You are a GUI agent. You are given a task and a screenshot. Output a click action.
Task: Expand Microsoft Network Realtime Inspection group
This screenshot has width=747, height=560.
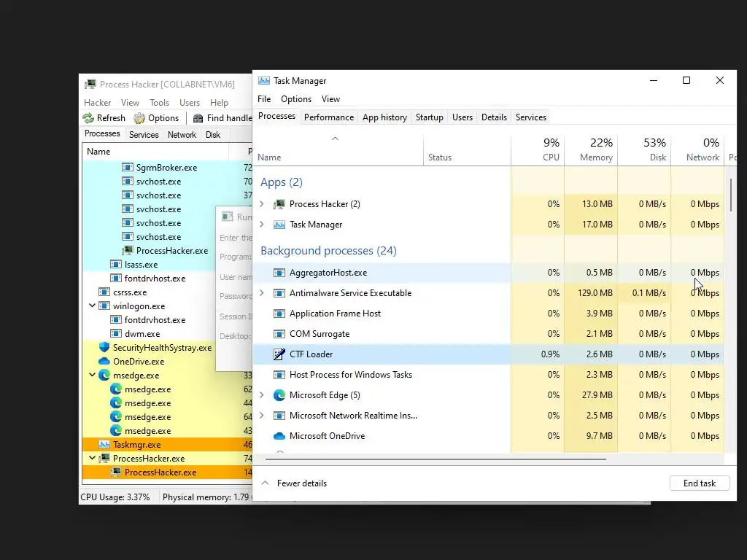[x=262, y=416]
